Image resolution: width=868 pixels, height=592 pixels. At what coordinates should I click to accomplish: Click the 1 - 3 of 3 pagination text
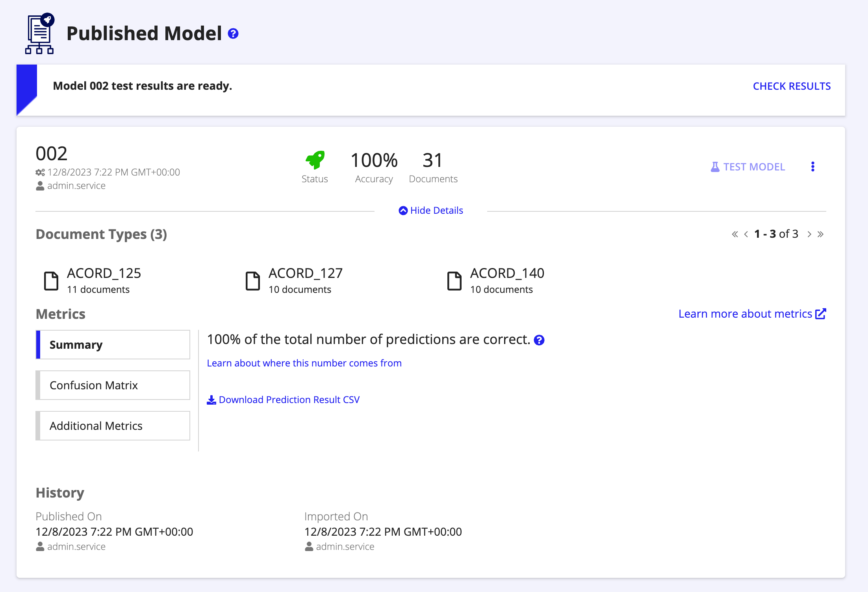coord(776,234)
